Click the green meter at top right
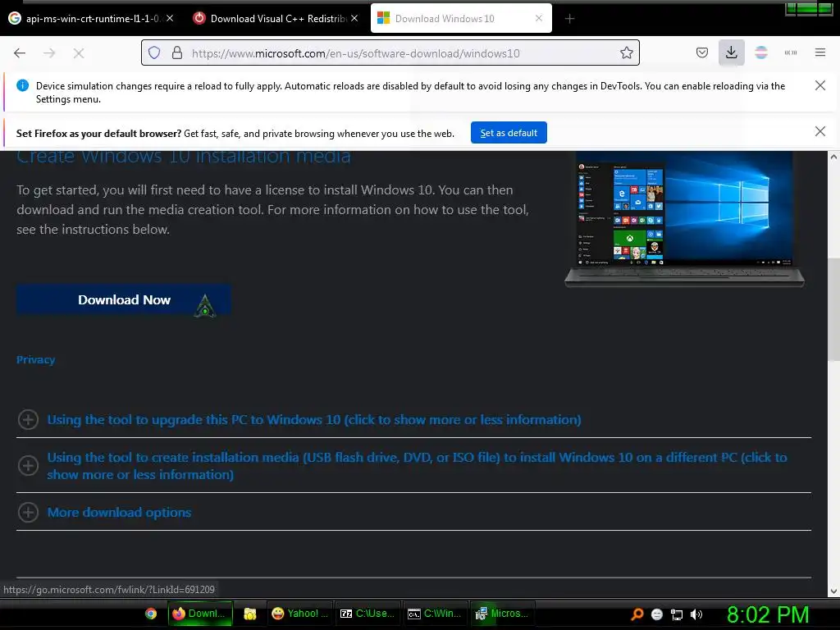This screenshot has width=840, height=630. (808, 8)
